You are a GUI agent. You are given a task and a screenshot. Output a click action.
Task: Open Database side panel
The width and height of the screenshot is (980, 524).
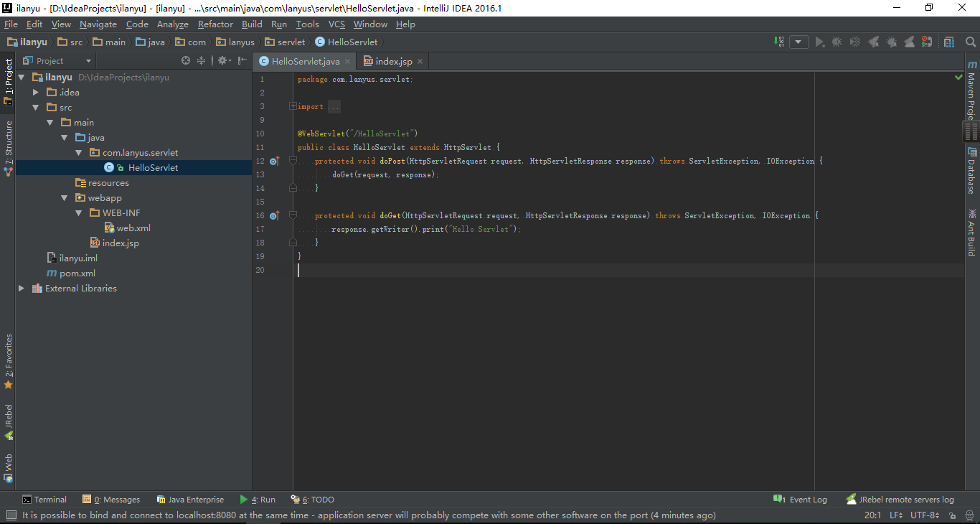[x=971, y=171]
